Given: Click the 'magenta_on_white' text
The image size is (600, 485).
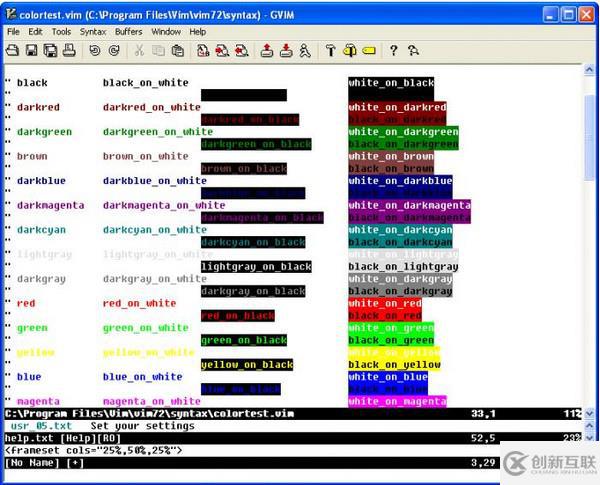Looking at the screenshot, I should (152, 401).
